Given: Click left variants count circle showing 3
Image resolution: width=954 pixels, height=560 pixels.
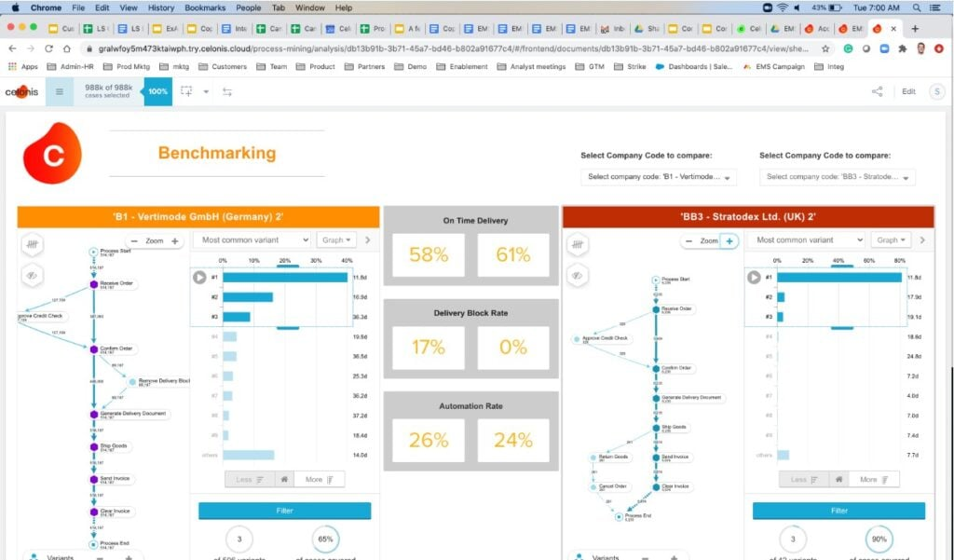Looking at the screenshot, I should point(239,539).
